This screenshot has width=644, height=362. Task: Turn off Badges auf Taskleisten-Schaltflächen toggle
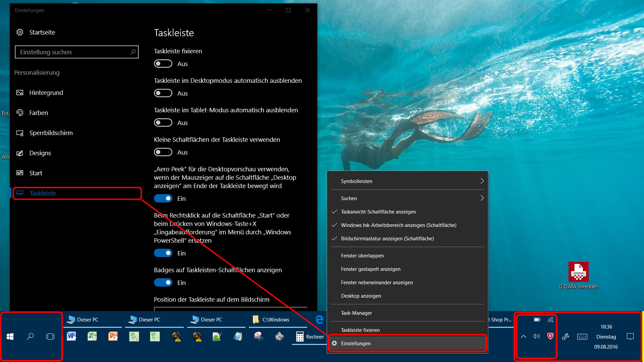pos(163,283)
